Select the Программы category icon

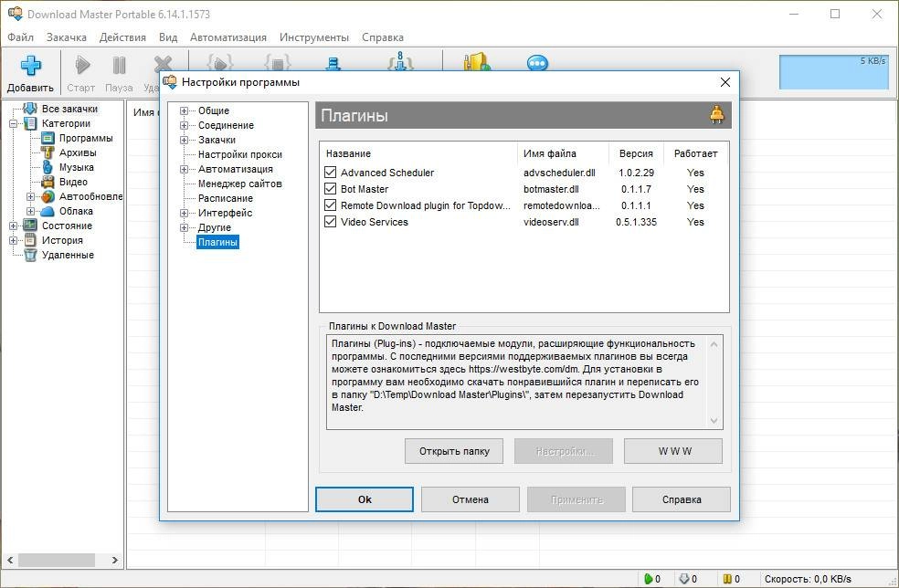click(x=48, y=138)
